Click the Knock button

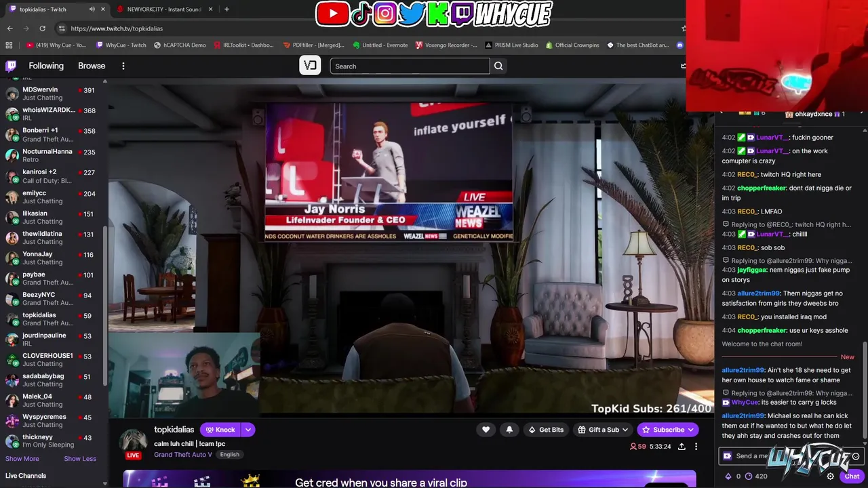pyautogui.click(x=220, y=430)
